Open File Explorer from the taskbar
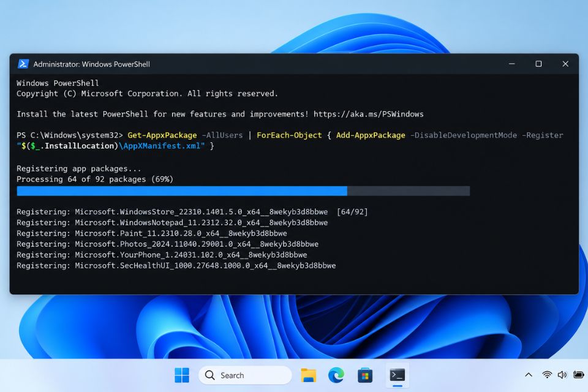 point(309,375)
